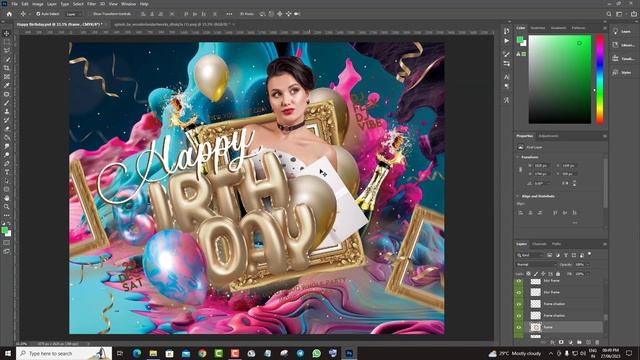Open the Auto-Select Layer dropdown
Screen dimensions: 640x360
[73, 14]
